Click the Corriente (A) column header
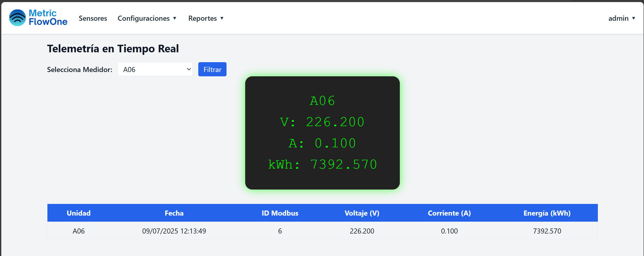Screen dimensions: 644x256 click(449, 213)
